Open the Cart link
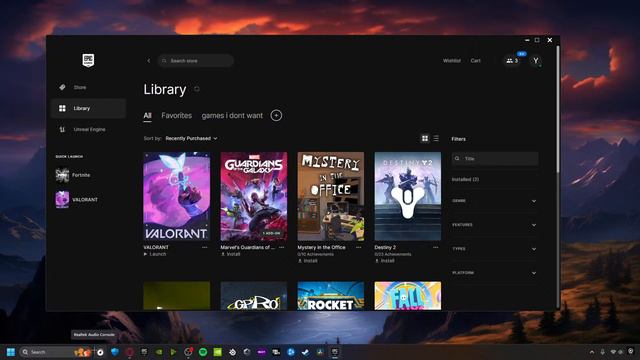Screen dimensions: 640x360 (476, 61)
